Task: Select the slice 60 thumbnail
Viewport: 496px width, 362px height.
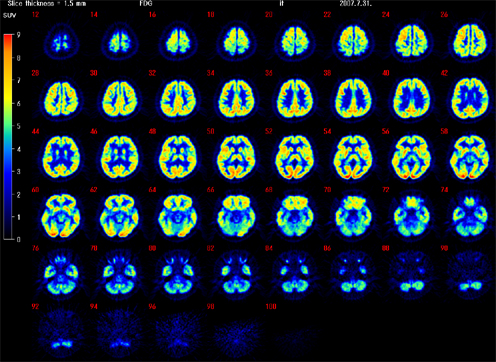Action: (x=61, y=216)
